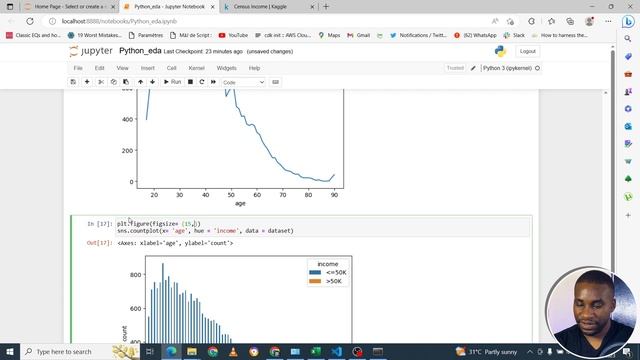Open File Explorer from the taskbar
640x360 pixels.
pyautogui.click(x=192, y=351)
